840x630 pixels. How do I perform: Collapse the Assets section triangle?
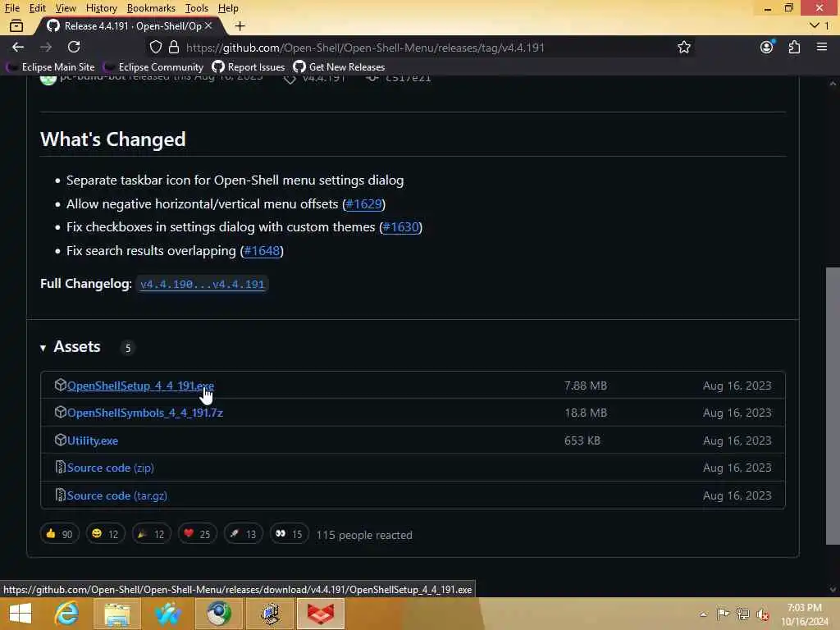(x=43, y=348)
